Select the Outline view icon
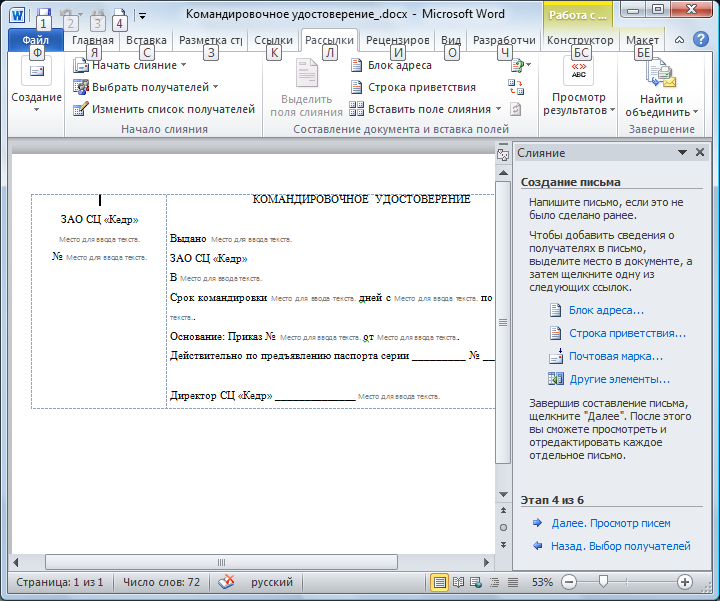 coord(495,582)
